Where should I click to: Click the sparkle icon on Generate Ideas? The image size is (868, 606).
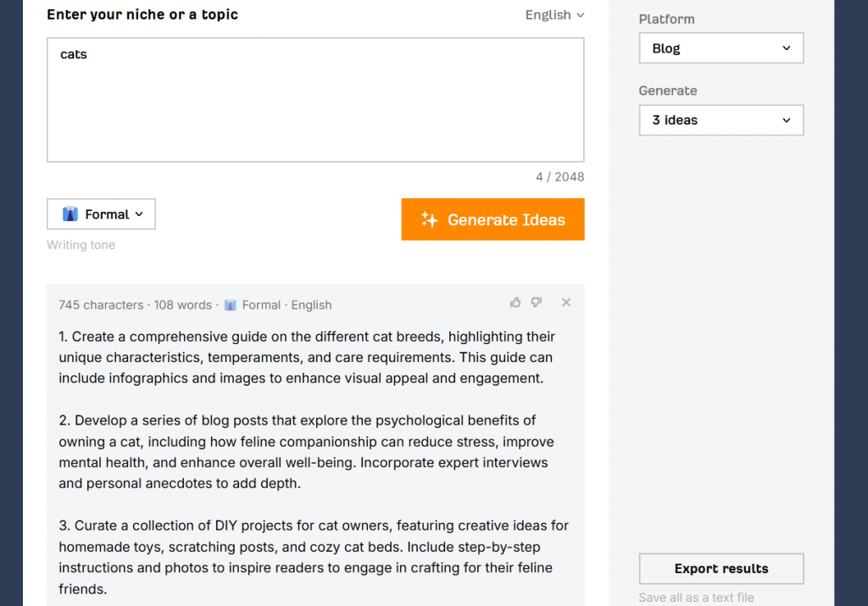(430, 220)
